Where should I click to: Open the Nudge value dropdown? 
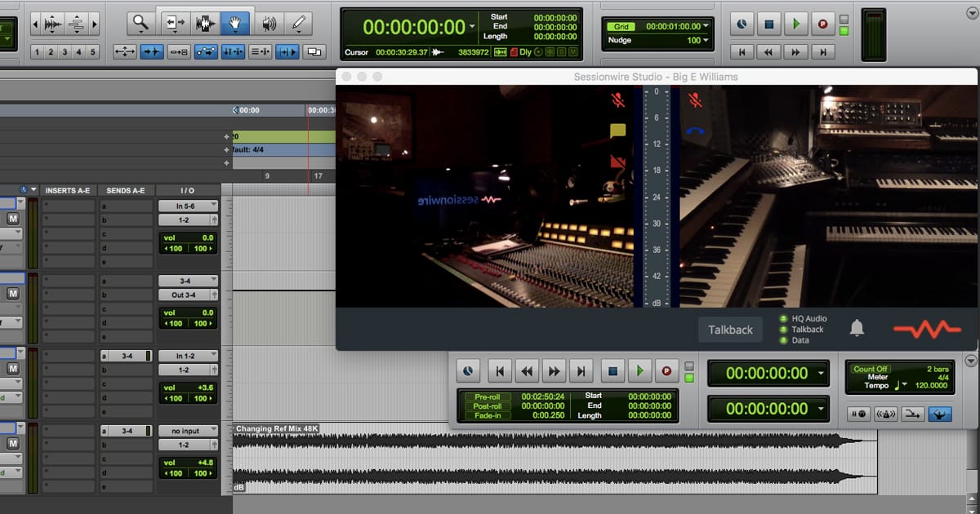pos(706,40)
